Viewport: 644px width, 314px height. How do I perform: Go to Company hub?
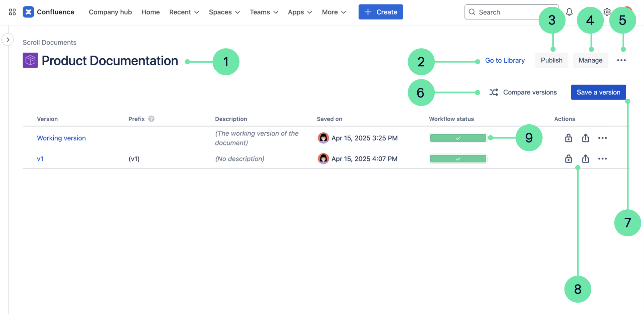click(x=110, y=12)
